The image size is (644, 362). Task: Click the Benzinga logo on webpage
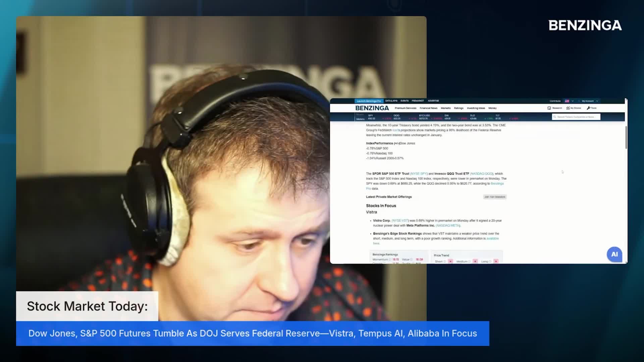pos(372,108)
